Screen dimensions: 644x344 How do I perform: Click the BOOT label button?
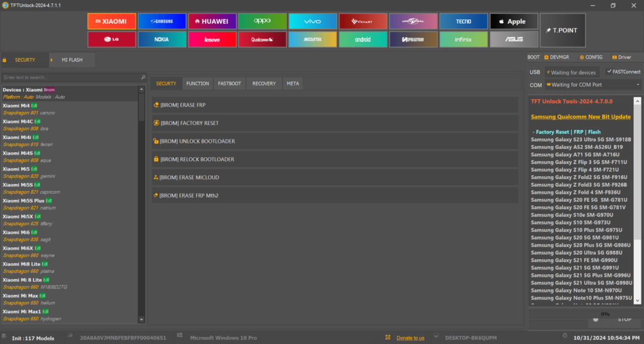(x=533, y=57)
